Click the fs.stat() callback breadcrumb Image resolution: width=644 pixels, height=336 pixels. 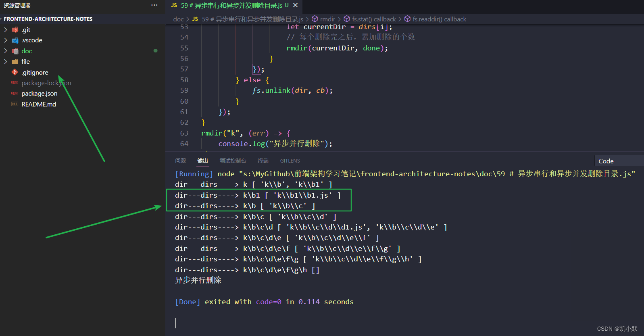374,19
